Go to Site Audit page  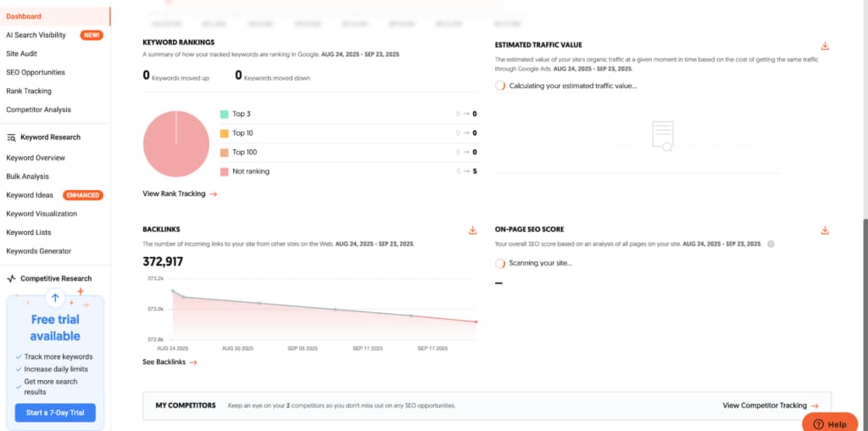21,53
